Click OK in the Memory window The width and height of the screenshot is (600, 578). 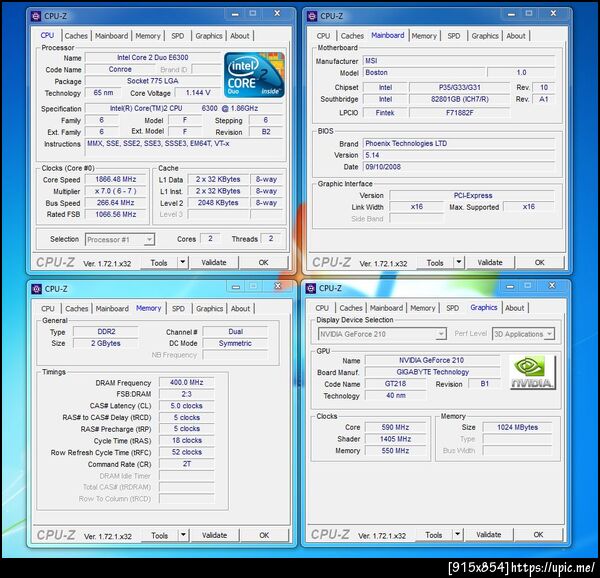[264, 535]
